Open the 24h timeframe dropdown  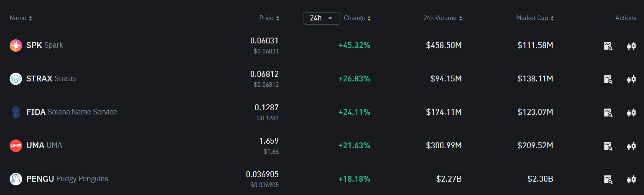point(321,18)
